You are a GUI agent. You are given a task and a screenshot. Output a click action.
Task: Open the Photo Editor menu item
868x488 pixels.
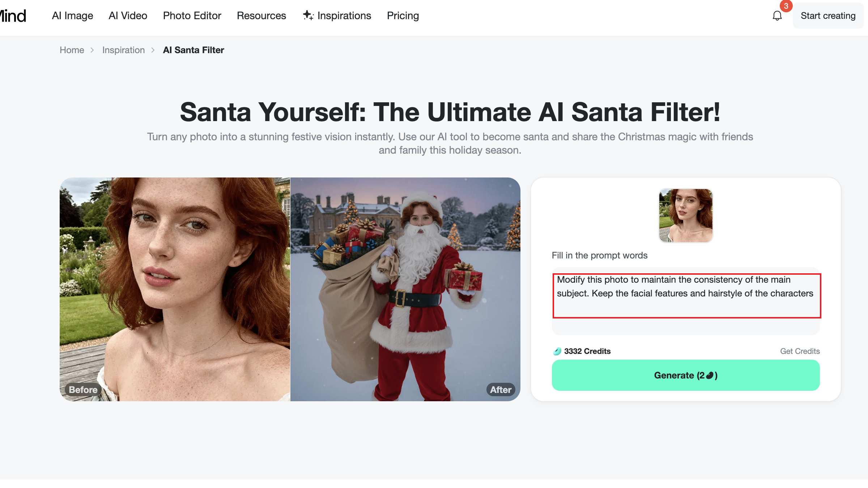coord(192,16)
